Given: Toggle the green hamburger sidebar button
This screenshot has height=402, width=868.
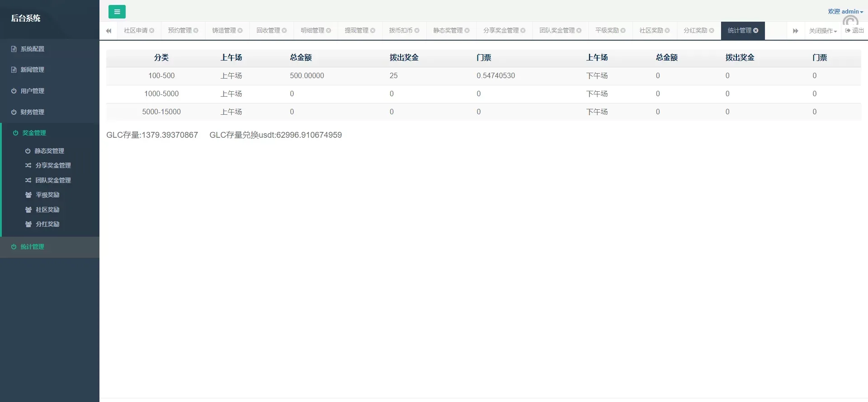Looking at the screenshot, I should click(x=117, y=12).
